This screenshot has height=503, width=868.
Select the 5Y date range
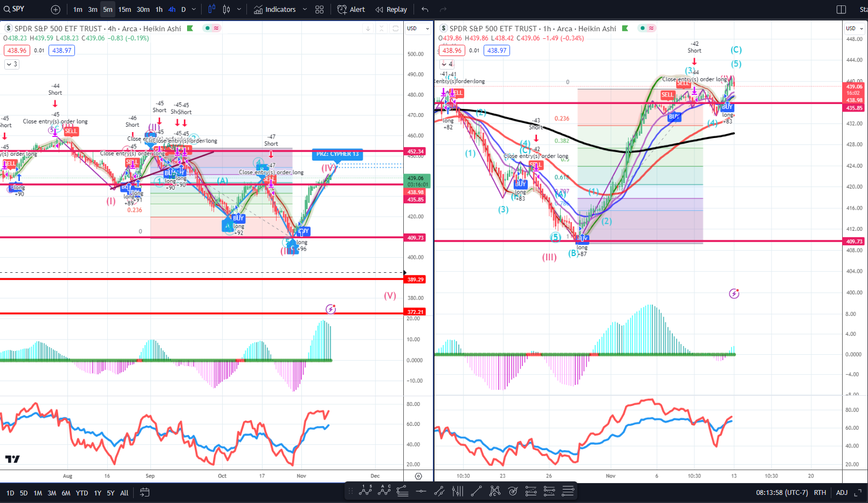click(x=111, y=493)
